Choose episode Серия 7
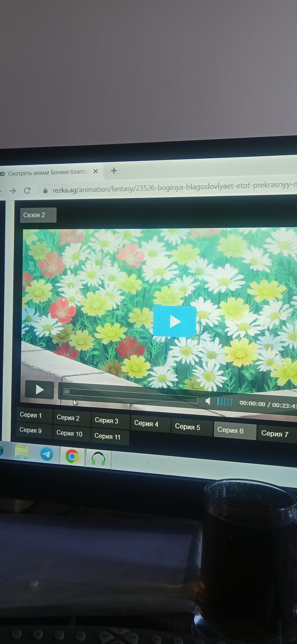297x644 pixels. point(275,434)
